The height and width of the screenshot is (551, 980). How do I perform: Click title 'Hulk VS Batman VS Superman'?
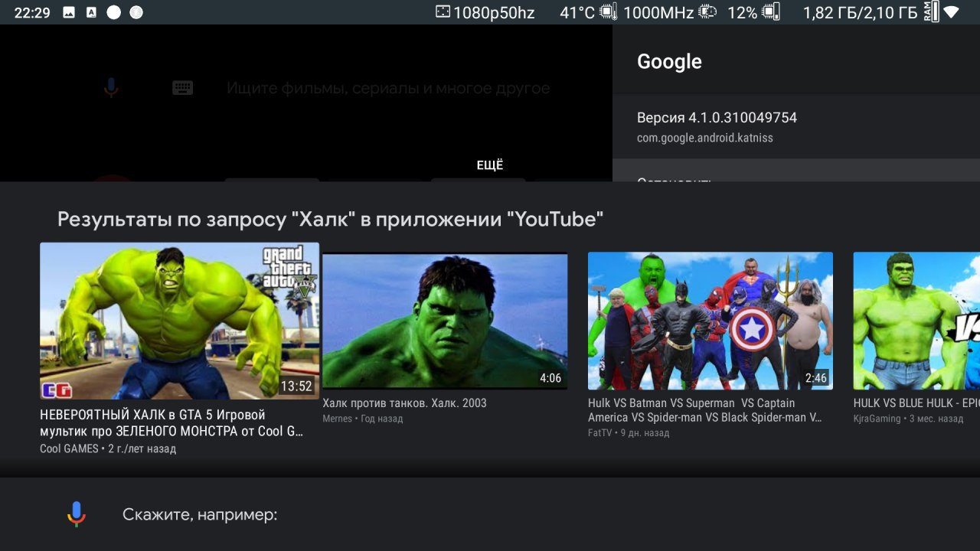[705, 410]
